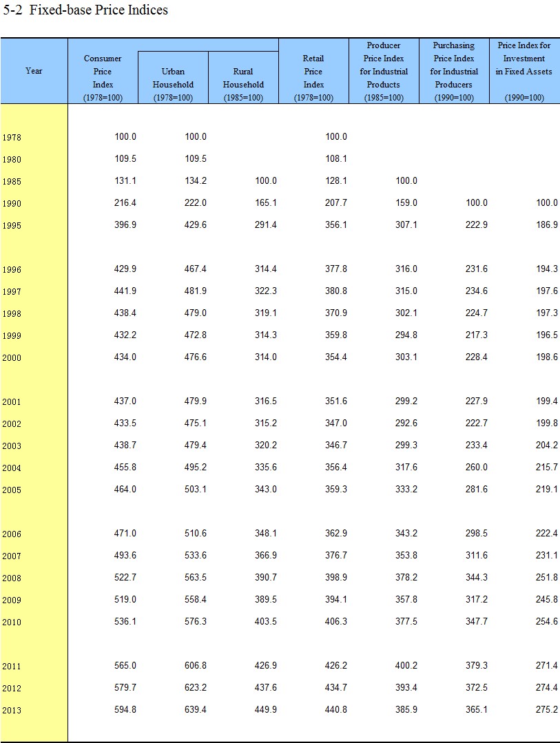
Task: Select fixed assets value 275.2
Action: (x=547, y=709)
